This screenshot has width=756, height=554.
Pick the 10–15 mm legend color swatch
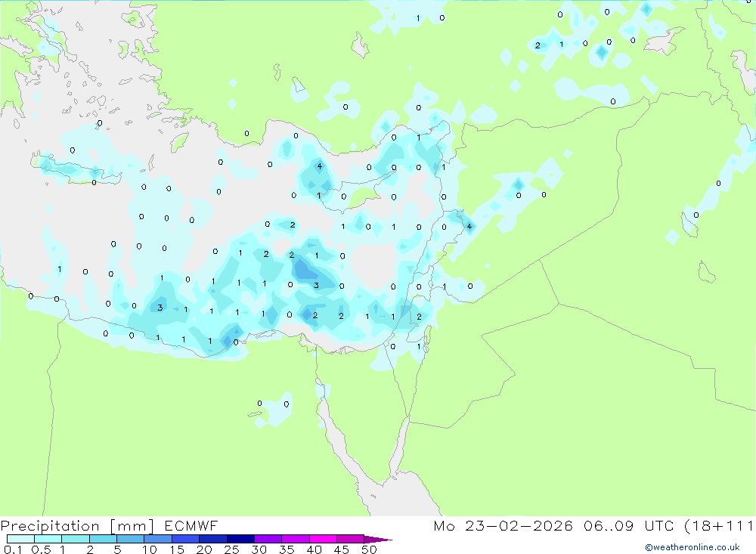(x=158, y=539)
